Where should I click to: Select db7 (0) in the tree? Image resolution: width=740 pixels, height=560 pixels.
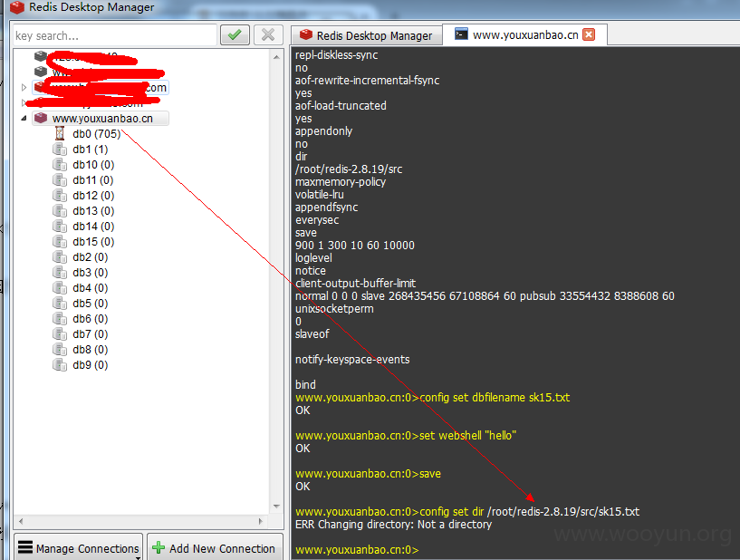point(91,333)
